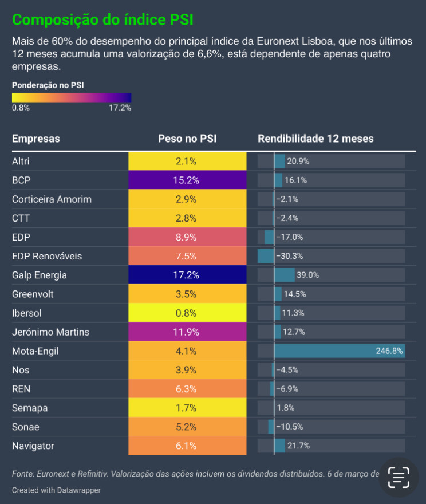This screenshot has width=426, height=504.
Task: Click the Ibersol 0.8% yellow cell
Action: coord(187,313)
